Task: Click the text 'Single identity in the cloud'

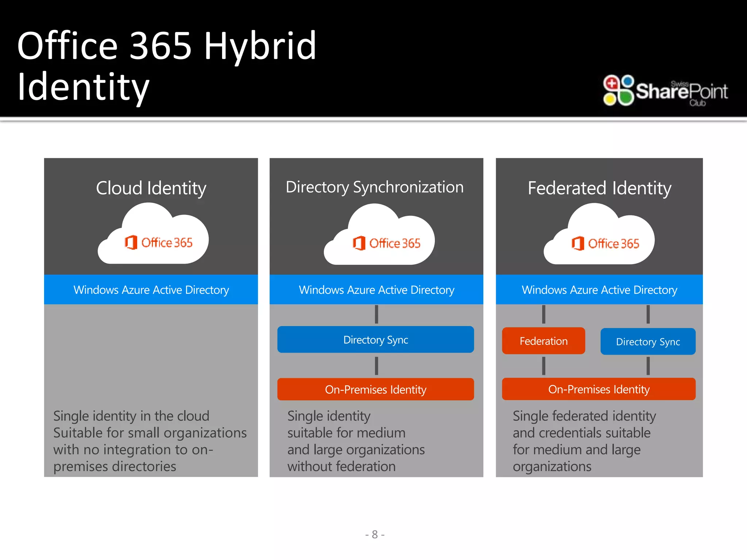Action: [131, 416]
